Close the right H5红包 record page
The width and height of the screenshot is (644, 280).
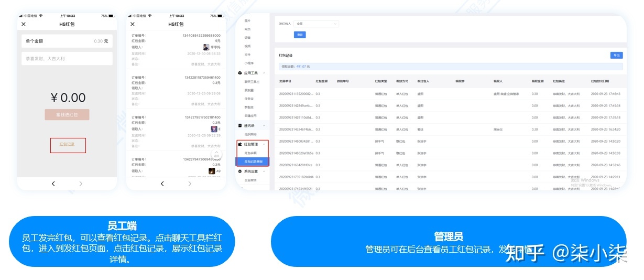click(x=132, y=24)
